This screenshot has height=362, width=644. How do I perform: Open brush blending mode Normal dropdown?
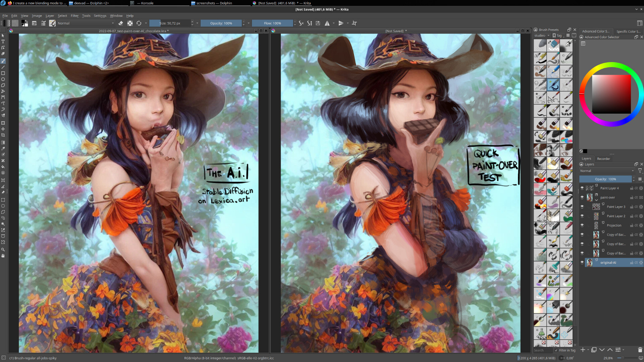click(x=86, y=23)
